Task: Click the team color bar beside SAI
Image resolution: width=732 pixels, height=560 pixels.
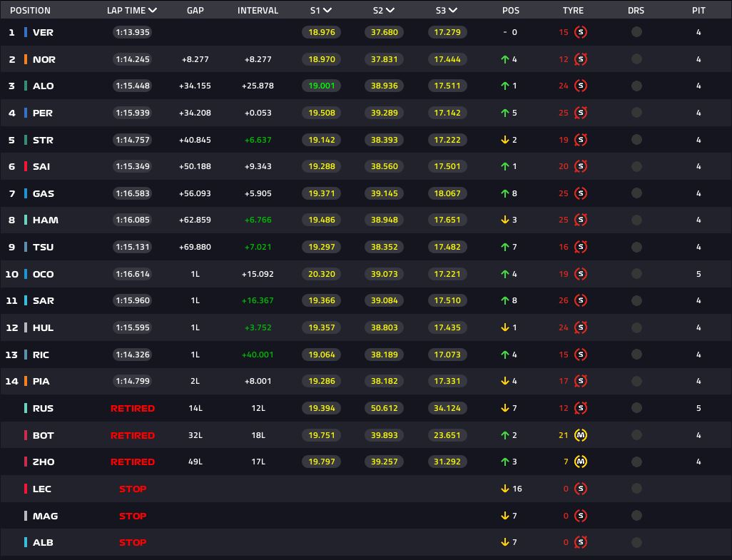Action: tap(26, 166)
